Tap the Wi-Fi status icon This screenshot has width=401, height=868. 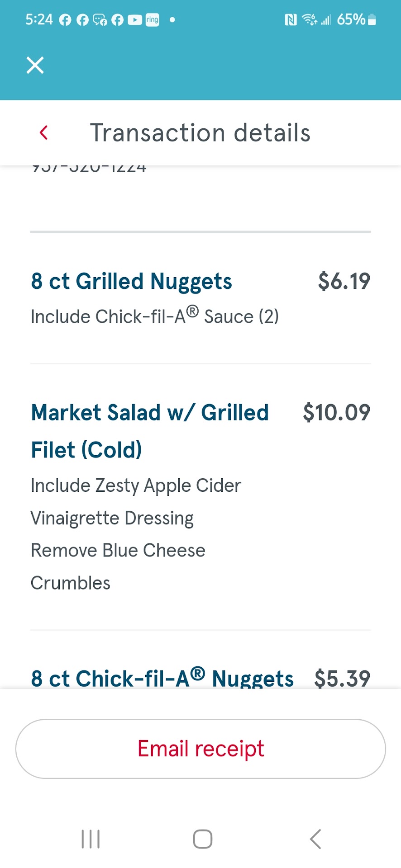[310, 20]
